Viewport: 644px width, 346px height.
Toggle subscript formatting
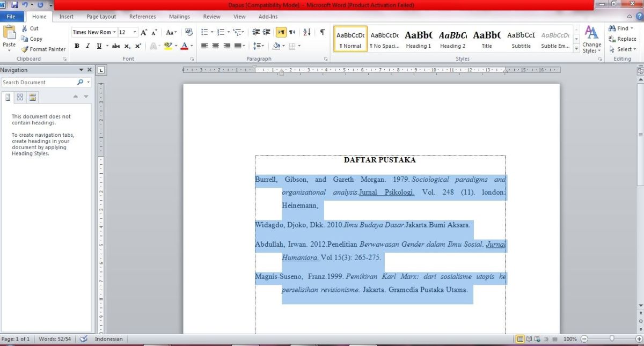click(127, 46)
